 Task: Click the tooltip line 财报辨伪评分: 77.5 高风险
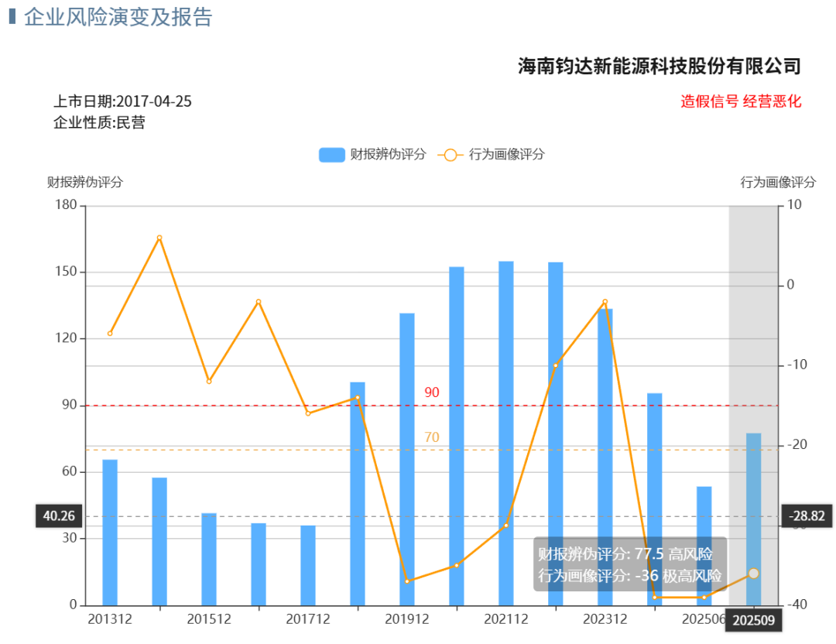point(625,554)
